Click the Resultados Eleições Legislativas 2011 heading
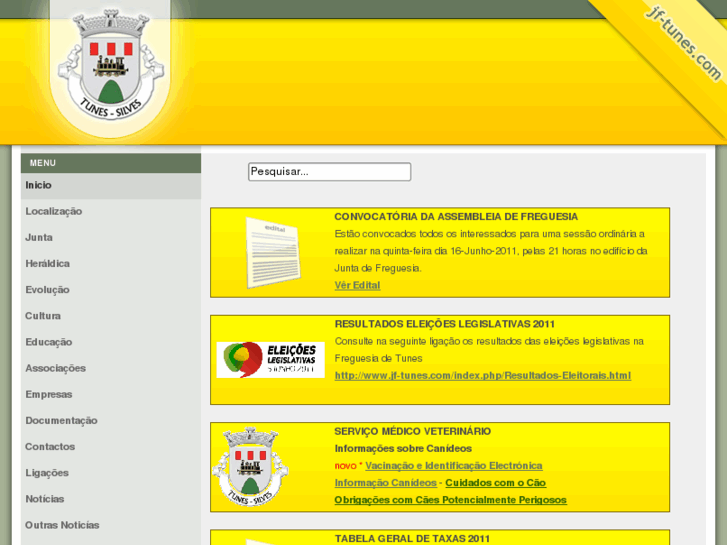This screenshot has width=727, height=545. pyautogui.click(x=445, y=324)
